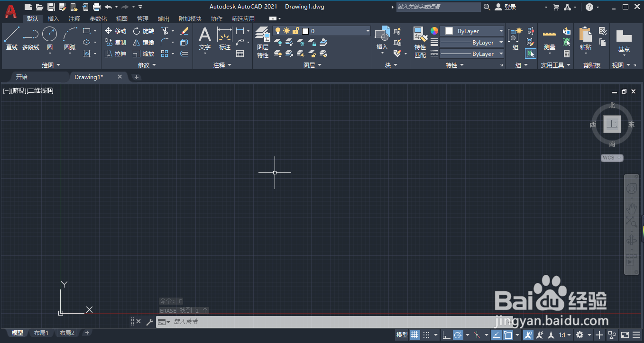Viewport: 644px width, 343px height.
Task: Select the Arc (圆弧) tool
Action: (x=70, y=39)
